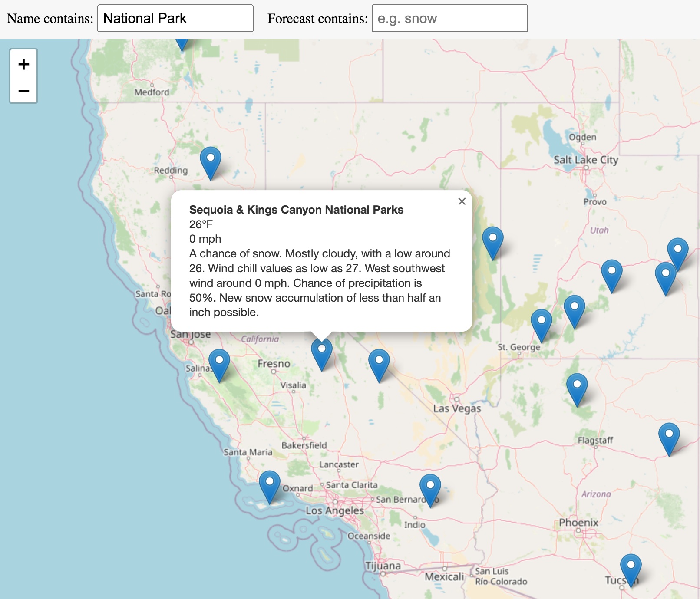Screen dimensions: 700x599
Task: Select the Sequoia & Kings Canyon popup title
Action: [x=296, y=210]
